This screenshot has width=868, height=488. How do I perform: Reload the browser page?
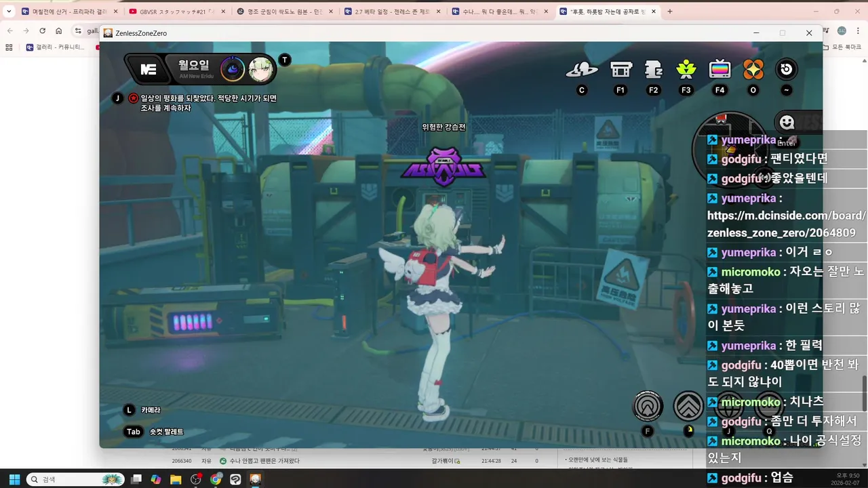[x=42, y=31]
